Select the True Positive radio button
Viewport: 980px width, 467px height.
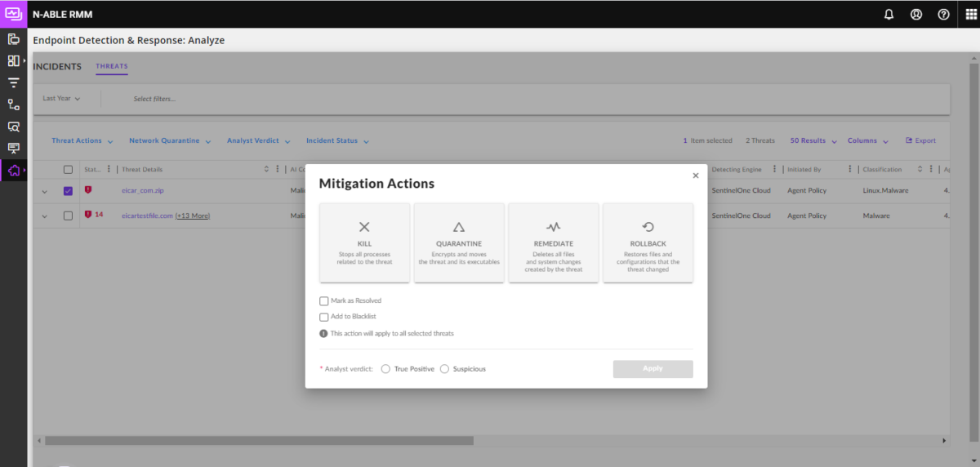coord(385,369)
